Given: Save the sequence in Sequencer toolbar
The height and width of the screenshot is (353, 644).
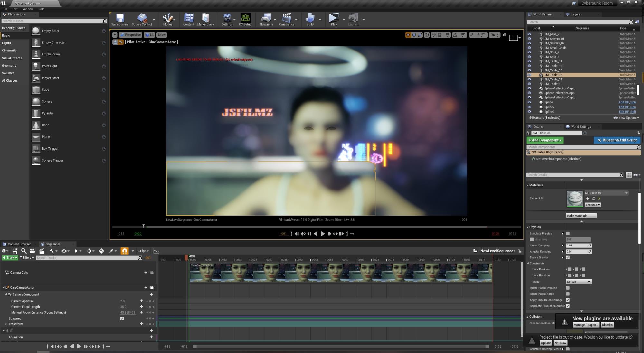Looking at the screenshot, I should click(15, 251).
